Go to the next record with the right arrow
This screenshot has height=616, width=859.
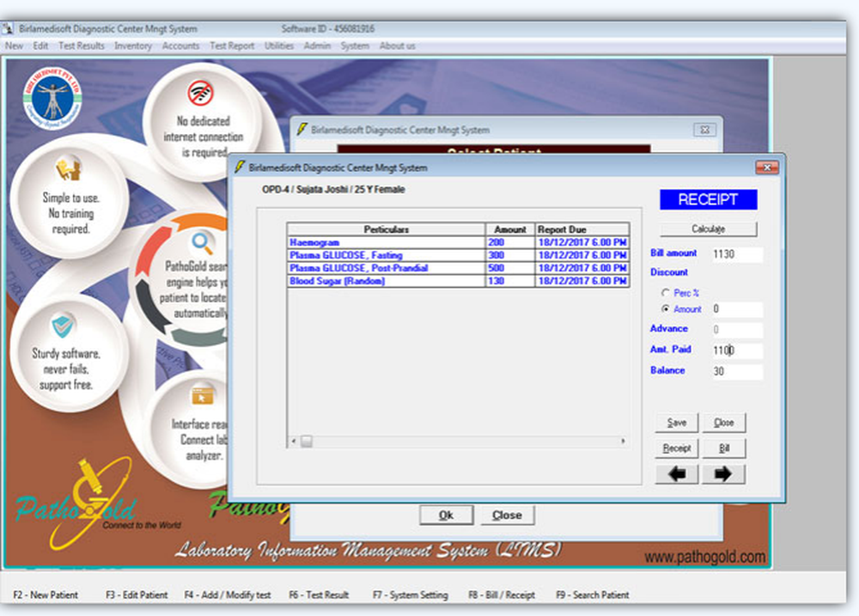point(723,474)
